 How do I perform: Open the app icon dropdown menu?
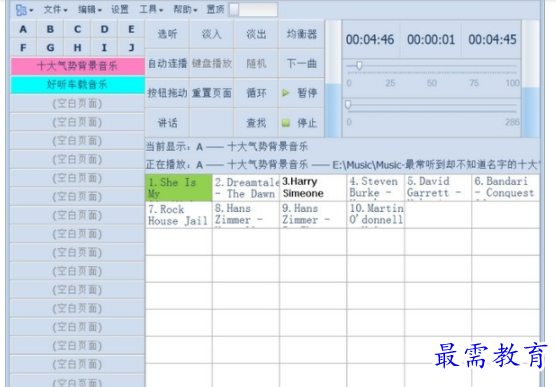point(24,10)
